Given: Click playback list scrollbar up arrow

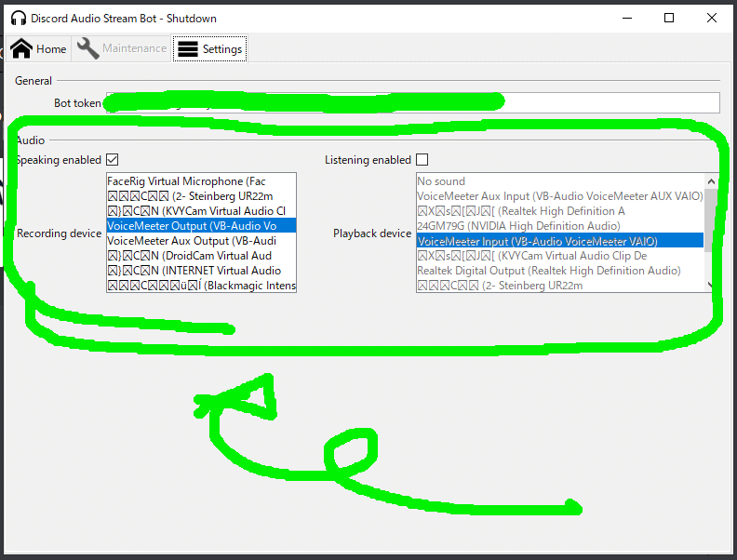Looking at the screenshot, I should pyautogui.click(x=711, y=181).
